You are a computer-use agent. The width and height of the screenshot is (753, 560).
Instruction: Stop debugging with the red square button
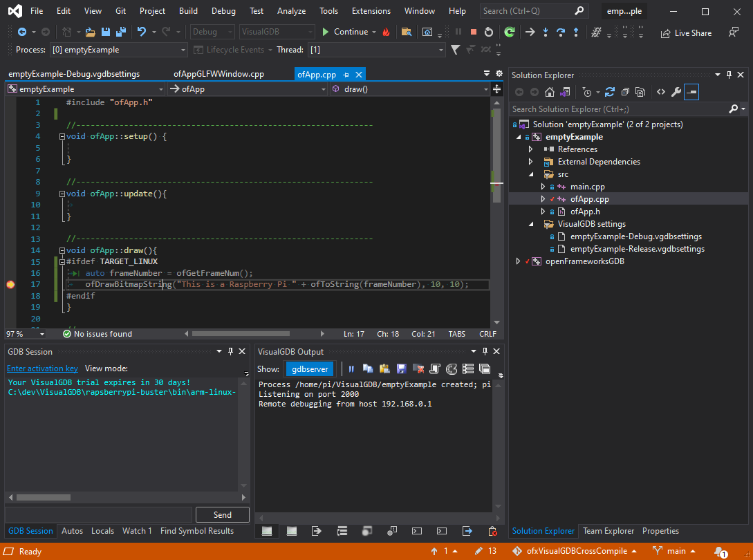pos(474,32)
